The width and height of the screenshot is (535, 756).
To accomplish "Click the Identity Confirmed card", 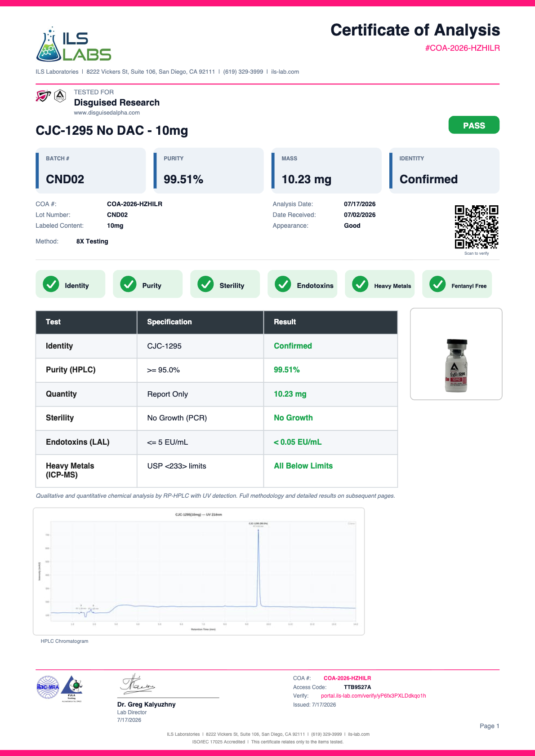I will pyautogui.click(x=444, y=171).
